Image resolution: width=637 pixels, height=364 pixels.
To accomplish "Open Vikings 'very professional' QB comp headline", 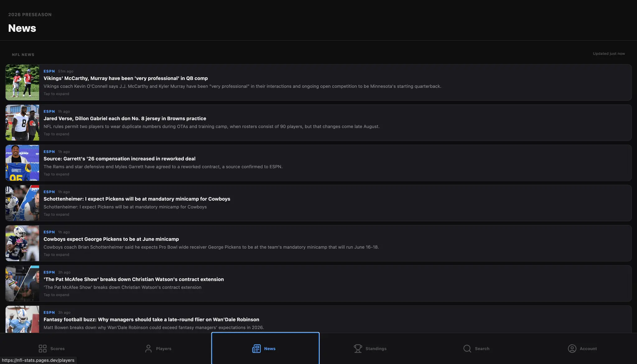I will point(126,78).
